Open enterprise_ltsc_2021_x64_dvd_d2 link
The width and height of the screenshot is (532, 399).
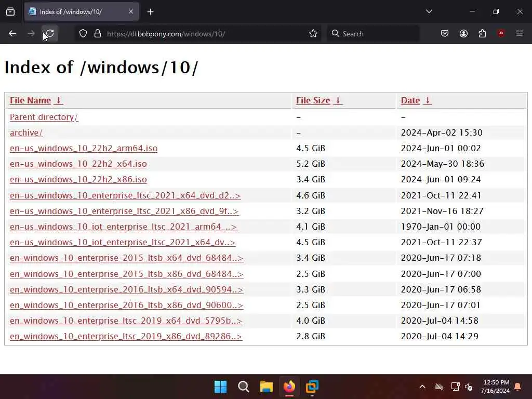point(125,195)
